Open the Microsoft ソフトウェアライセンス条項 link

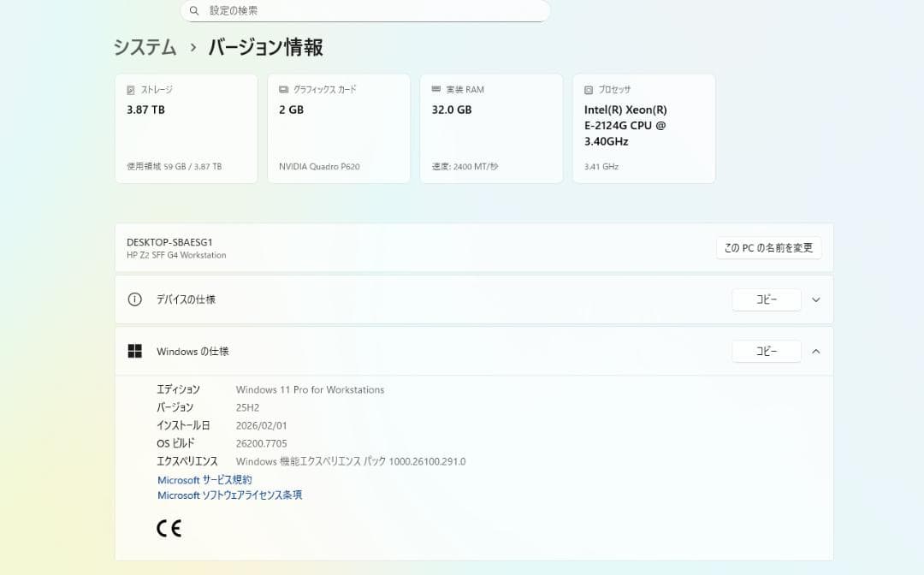(230, 495)
